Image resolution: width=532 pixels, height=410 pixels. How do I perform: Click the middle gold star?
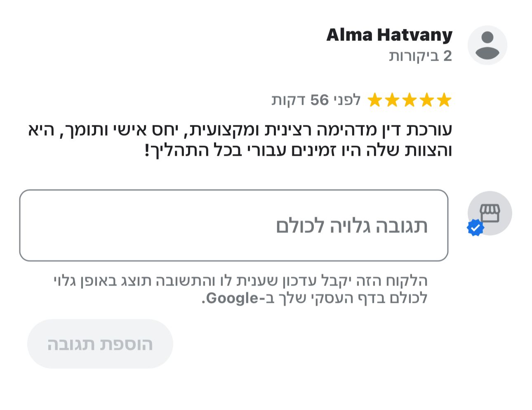tap(409, 100)
